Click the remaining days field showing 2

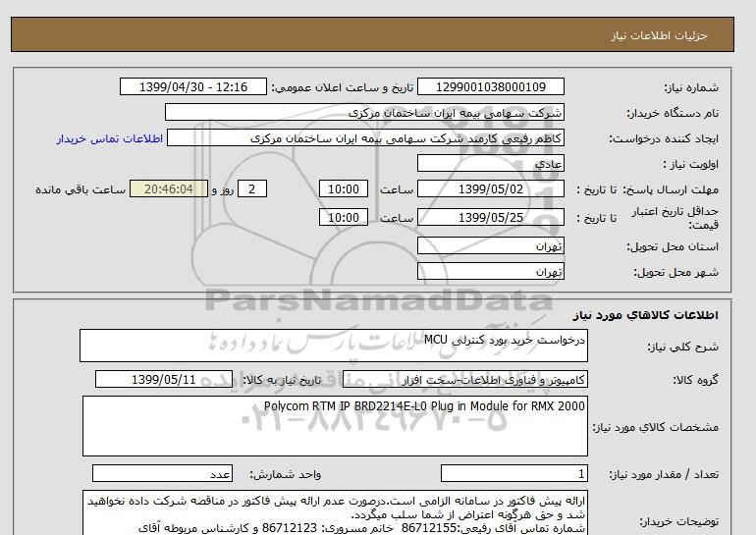point(252,188)
